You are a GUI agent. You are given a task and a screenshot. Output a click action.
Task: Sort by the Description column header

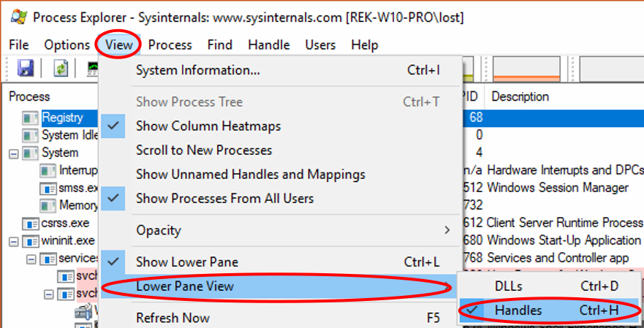tap(520, 96)
